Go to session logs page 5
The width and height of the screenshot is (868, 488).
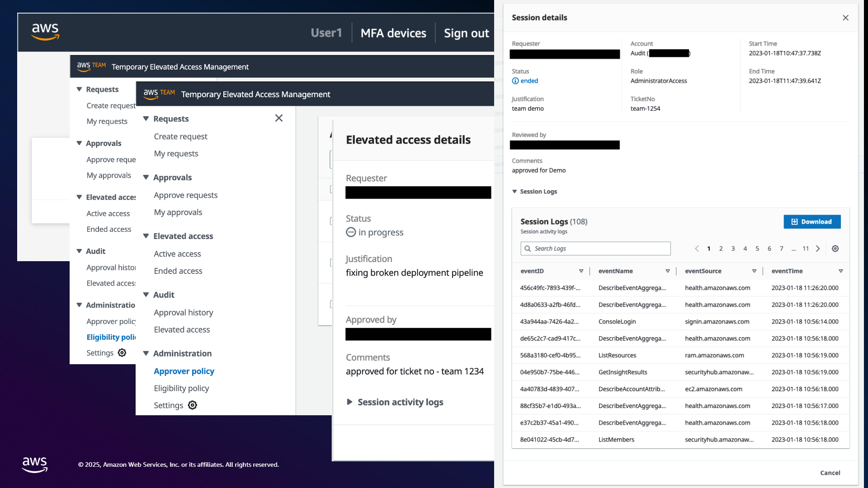coord(757,249)
